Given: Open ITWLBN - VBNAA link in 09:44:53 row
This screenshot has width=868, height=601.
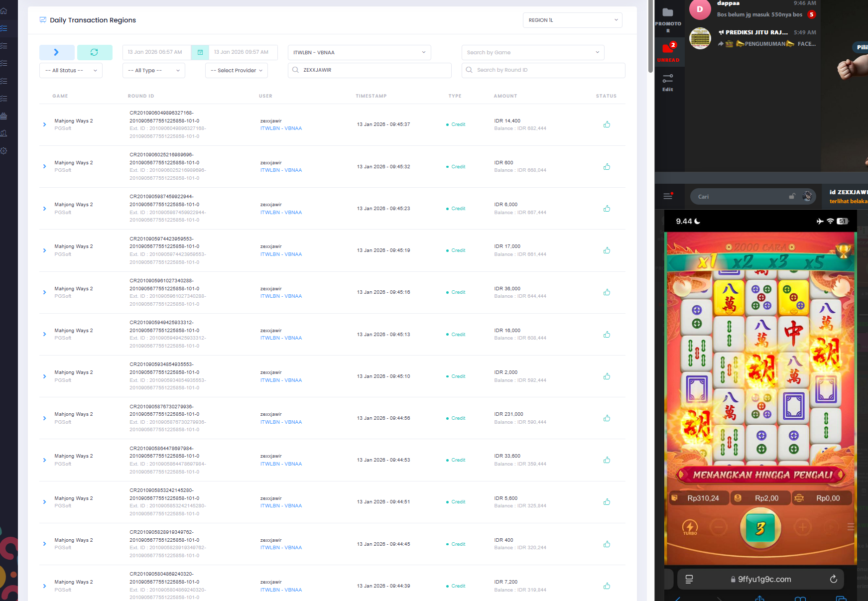Looking at the screenshot, I should click(281, 464).
